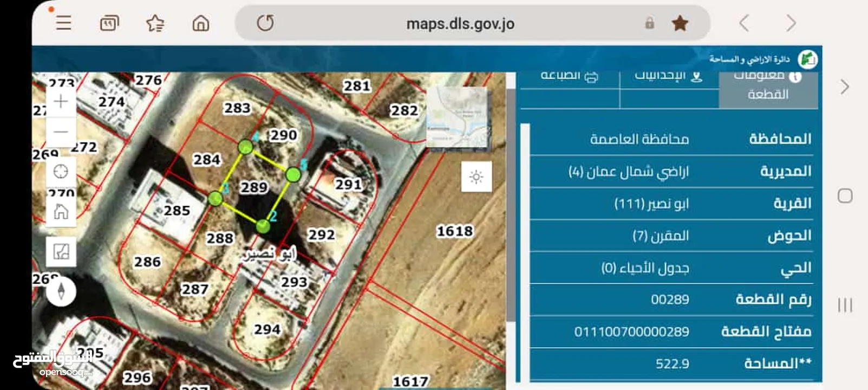Click the neighborhood value جدول الأحياء (0)
868x390 pixels.
645,268
